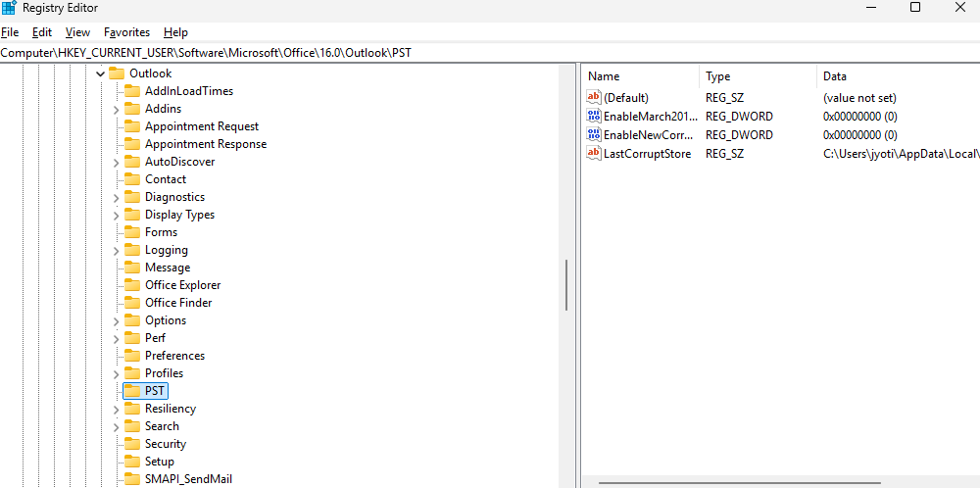Click REG_DWORD type of EnableNewCorr... row

(x=739, y=135)
